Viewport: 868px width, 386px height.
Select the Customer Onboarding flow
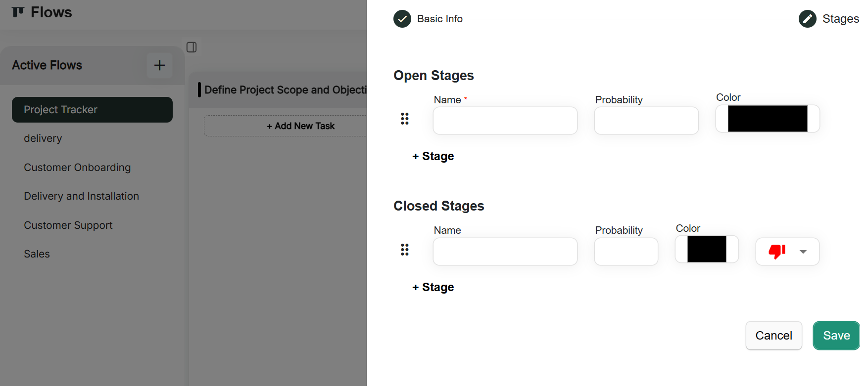point(77,168)
